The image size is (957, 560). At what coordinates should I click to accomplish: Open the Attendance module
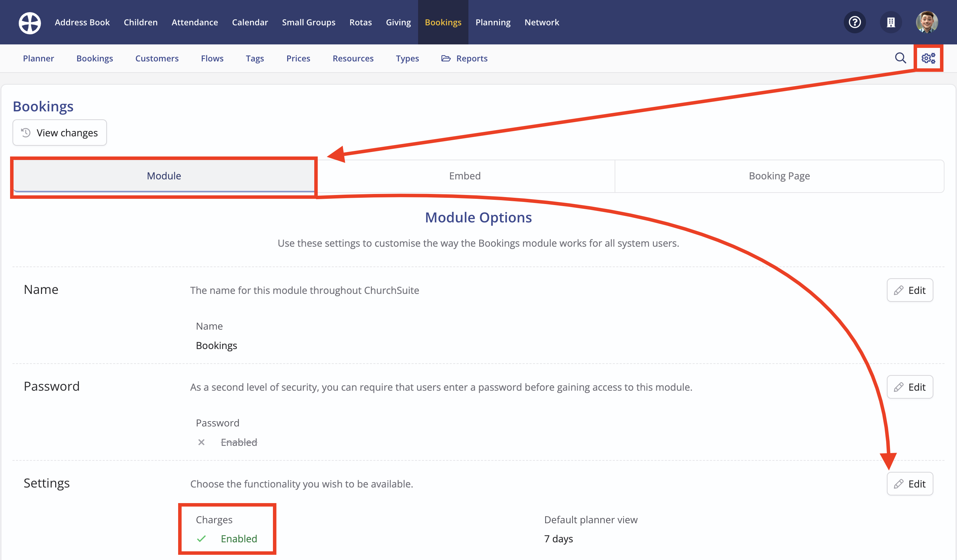point(195,23)
